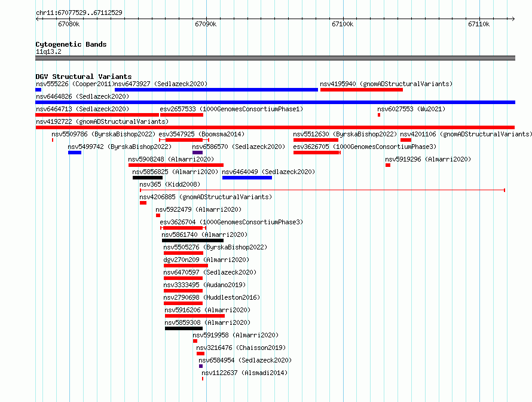Open nsv4192722 gnomADStructuralVariants label
The width and height of the screenshot is (532, 402).
coord(102,121)
